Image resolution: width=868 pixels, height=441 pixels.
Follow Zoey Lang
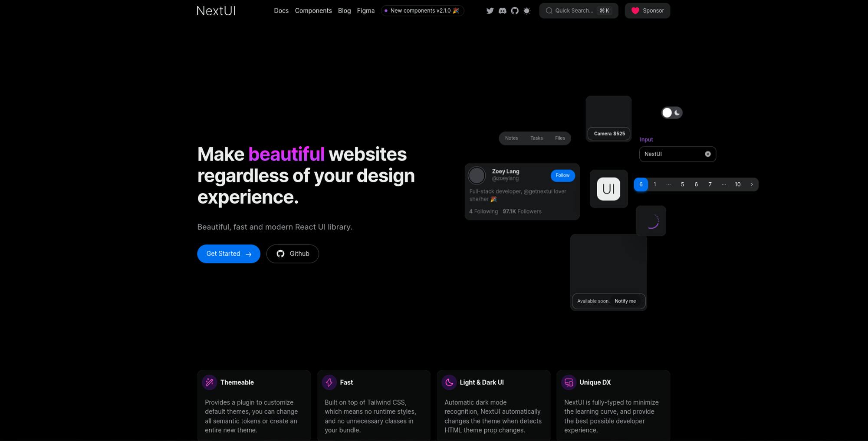tap(562, 175)
